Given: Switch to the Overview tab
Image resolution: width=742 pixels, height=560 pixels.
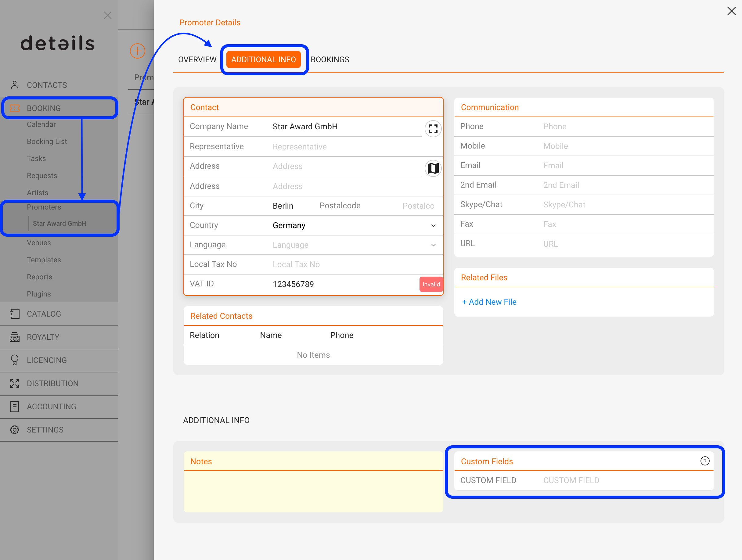Looking at the screenshot, I should pyautogui.click(x=197, y=59).
